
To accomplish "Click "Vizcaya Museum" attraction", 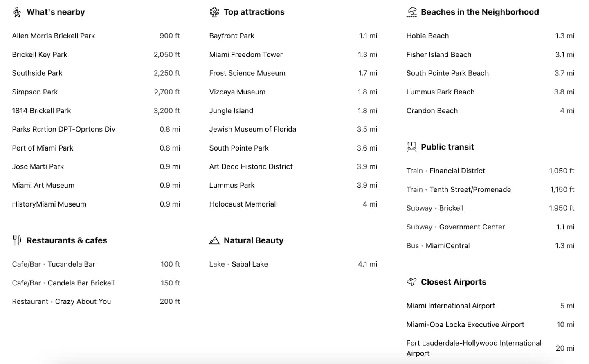I will pos(237,92).
